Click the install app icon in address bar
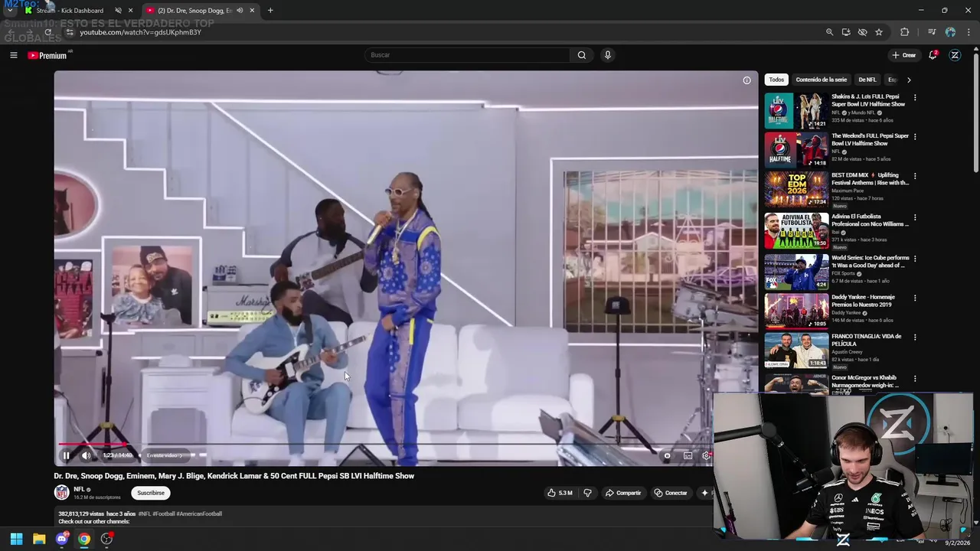The image size is (980, 551). click(x=846, y=32)
